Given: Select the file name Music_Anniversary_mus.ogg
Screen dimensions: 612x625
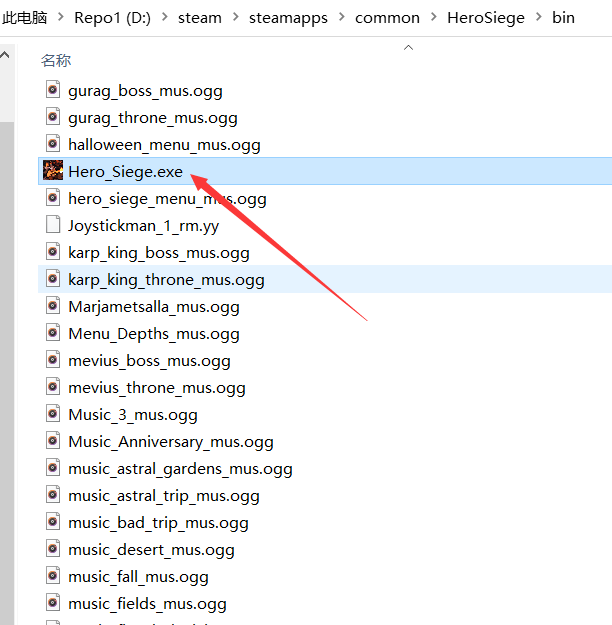Looking at the screenshot, I should click(x=171, y=442).
